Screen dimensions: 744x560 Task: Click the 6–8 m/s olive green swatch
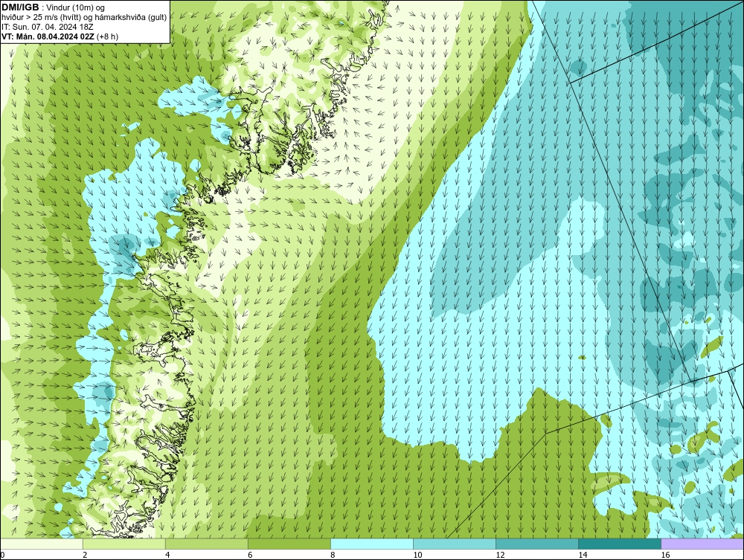(289, 544)
